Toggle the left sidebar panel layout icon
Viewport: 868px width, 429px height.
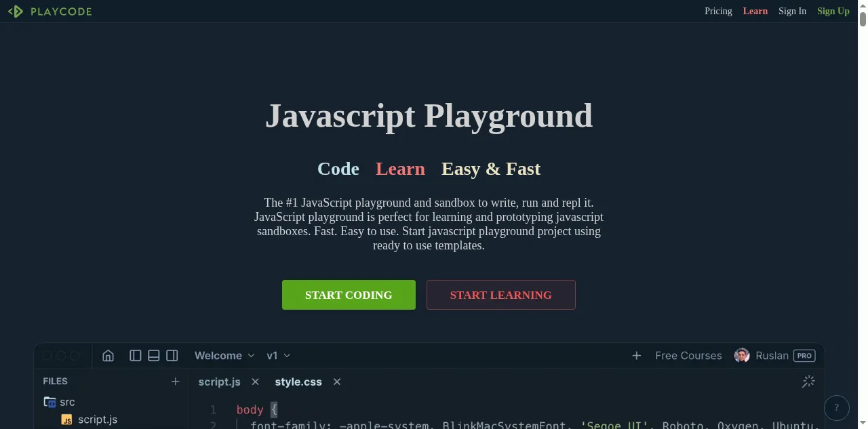[136, 356]
